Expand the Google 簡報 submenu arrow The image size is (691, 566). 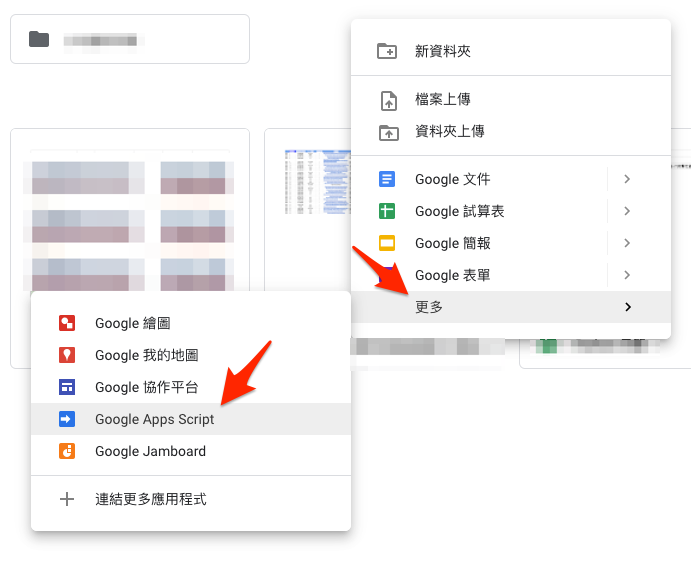627,244
